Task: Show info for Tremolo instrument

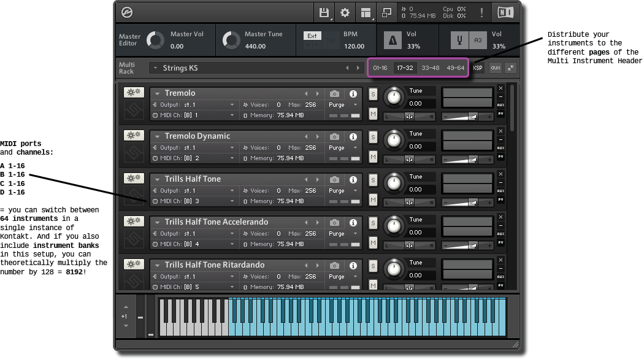Action: point(353,94)
